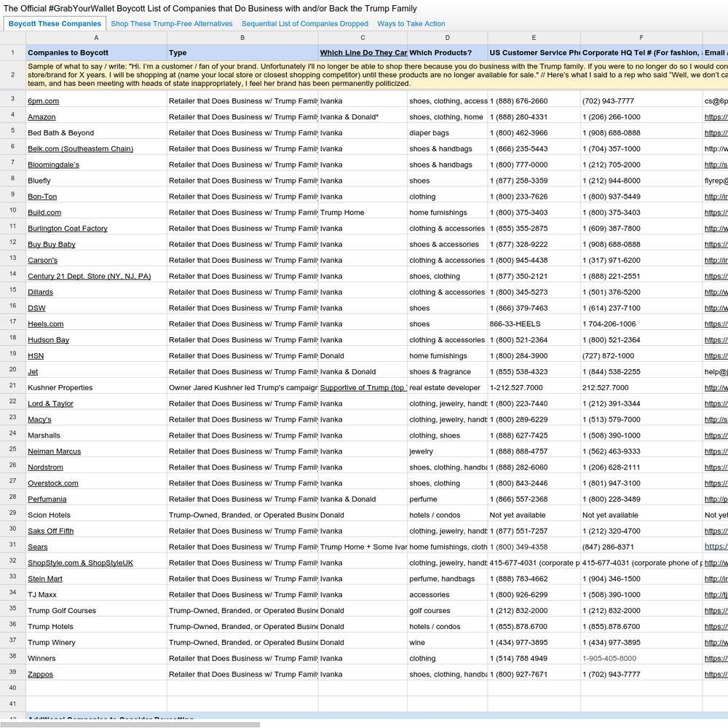Image resolution: width=728 pixels, height=728 pixels.
Task: Open the Overstock.com link
Action: [53, 483]
